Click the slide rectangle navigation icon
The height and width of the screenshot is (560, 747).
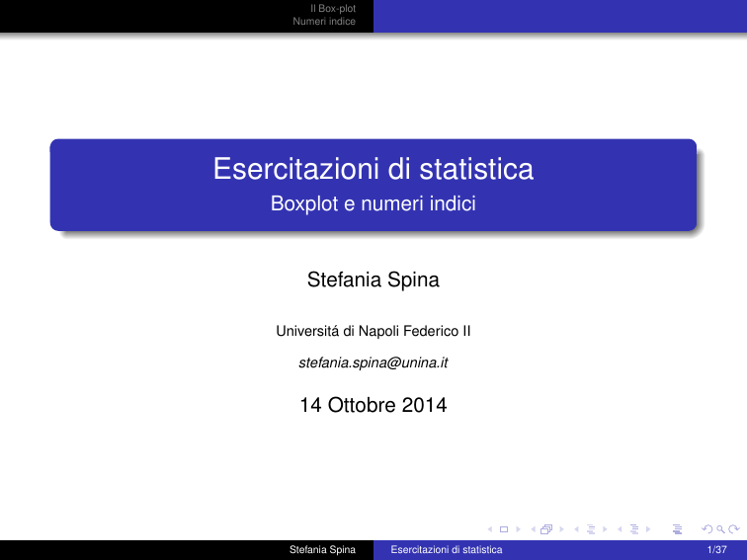(x=504, y=529)
